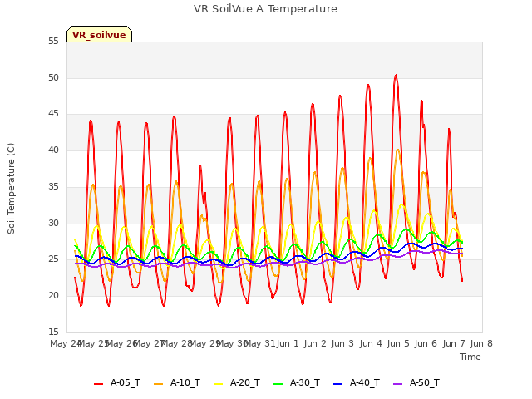Click the 35 y-axis tick label
The image size is (532, 399).
53,186
